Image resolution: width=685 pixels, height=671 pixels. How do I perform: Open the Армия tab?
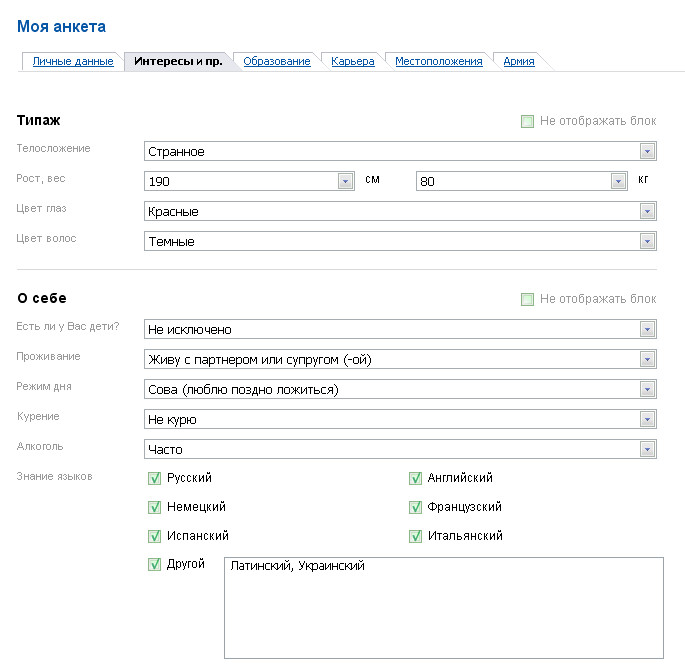[518, 61]
